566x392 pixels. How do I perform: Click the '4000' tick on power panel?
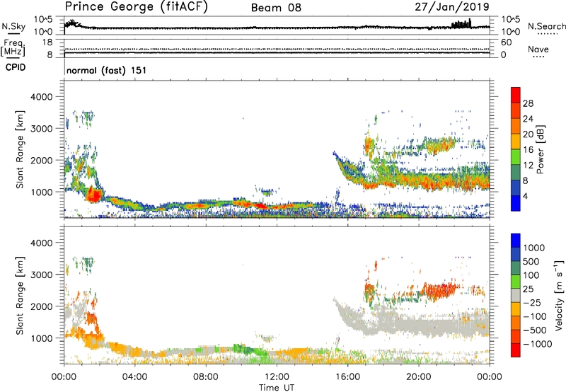42,97
